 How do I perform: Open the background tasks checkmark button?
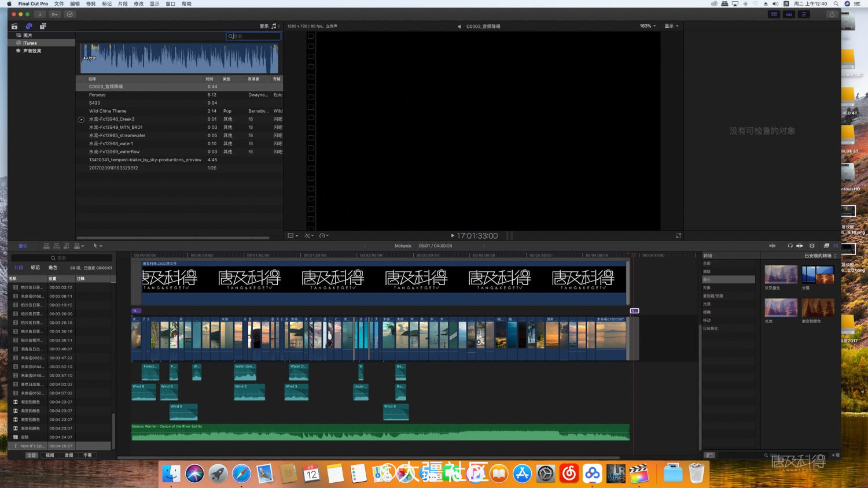click(70, 14)
